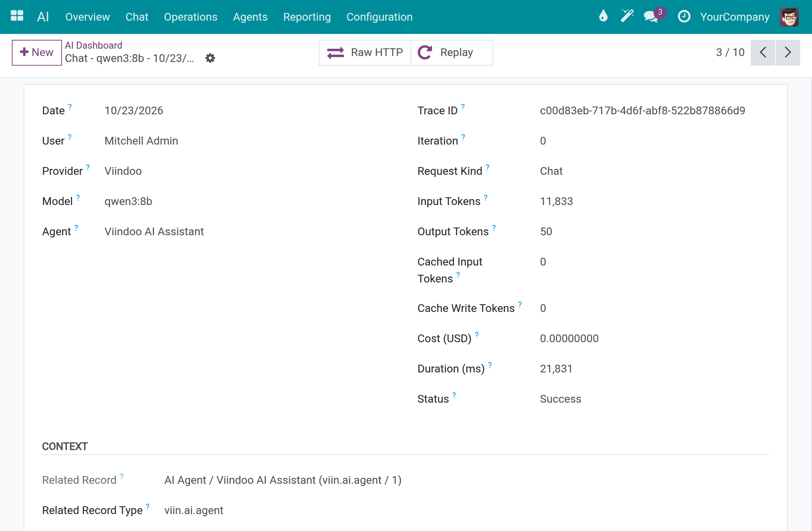812x531 pixels.
Task: Open the Chat menu
Action: tap(137, 17)
